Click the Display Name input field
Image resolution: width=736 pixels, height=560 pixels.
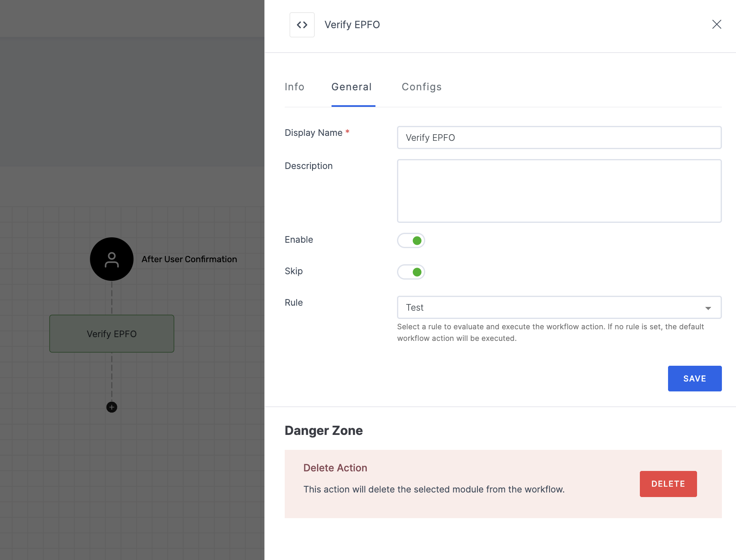559,138
